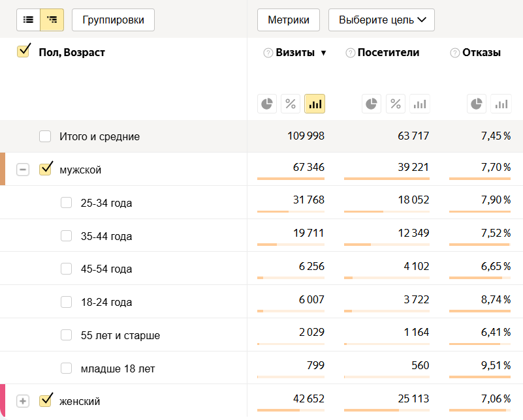This screenshot has width=523, height=420.
Task: Open the Выберите цель dropdown
Action: tap(381, 20)
